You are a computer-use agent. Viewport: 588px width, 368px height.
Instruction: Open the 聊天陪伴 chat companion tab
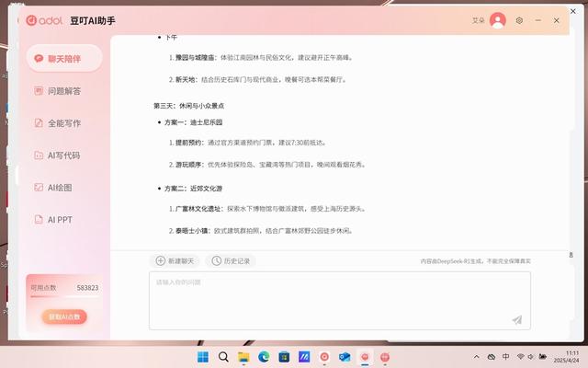64,58
